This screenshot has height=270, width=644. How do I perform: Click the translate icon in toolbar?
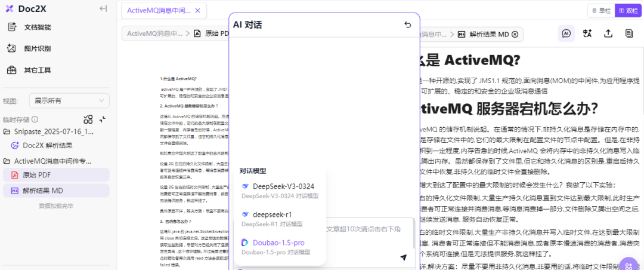pos(587,33)
